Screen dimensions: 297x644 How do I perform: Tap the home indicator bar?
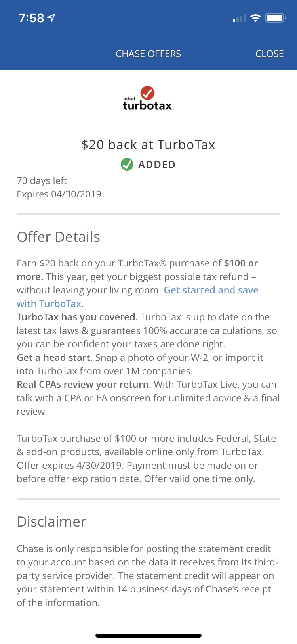point(148,636)
